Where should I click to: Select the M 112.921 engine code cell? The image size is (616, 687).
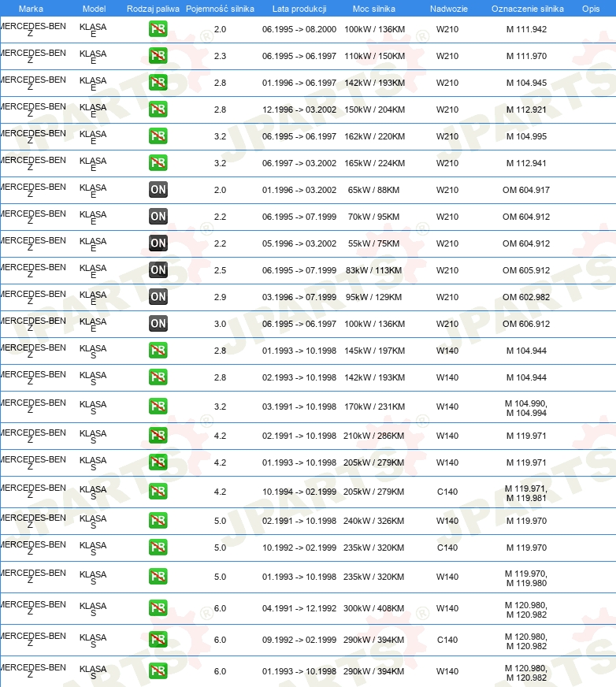pos(526,110)
